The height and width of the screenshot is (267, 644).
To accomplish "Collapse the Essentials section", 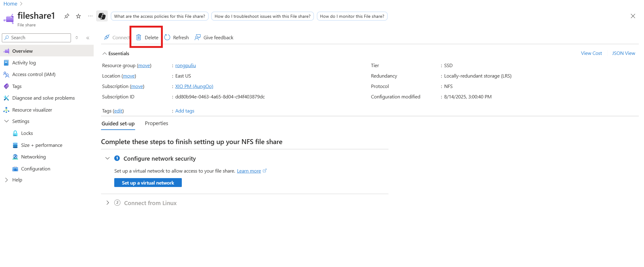I will tap(105, 54).
